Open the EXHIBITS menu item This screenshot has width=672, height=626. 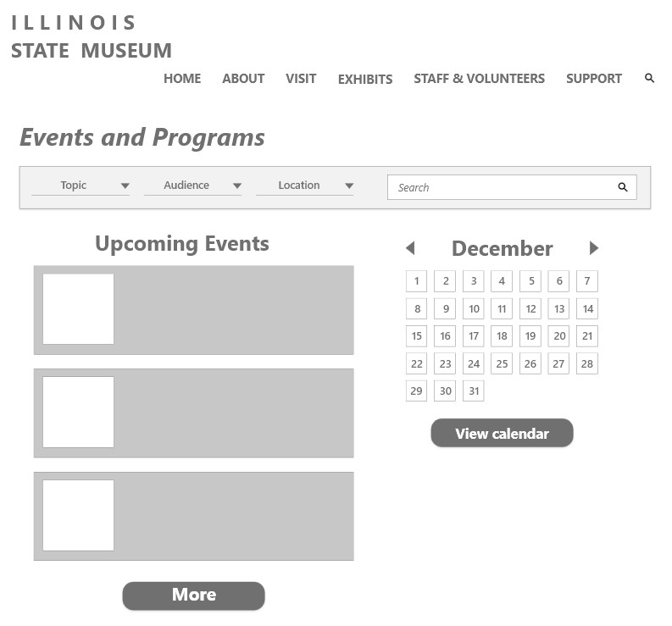point(365,79)
